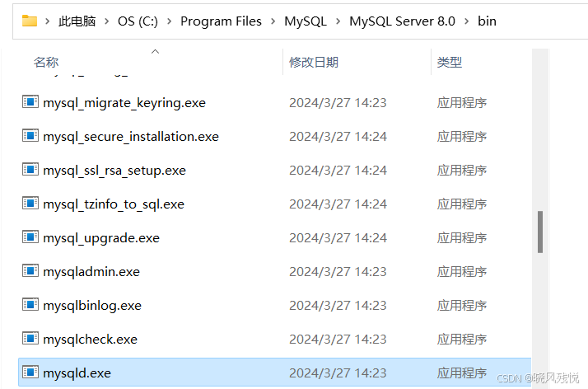588x389 pixels.
Task: Click 应用程序 type of mysqladmin.exe
Action: [x=462, y=272]
